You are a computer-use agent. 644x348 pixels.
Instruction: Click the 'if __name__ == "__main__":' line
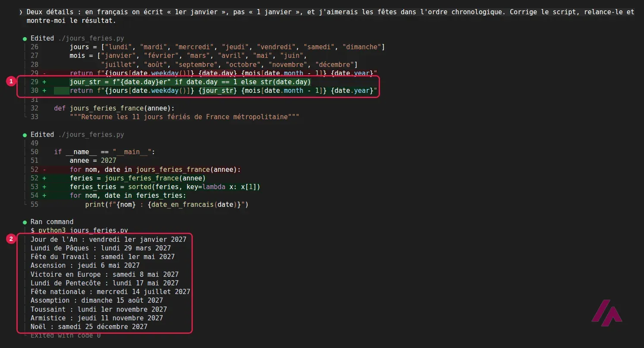click(x=104, y=152)
